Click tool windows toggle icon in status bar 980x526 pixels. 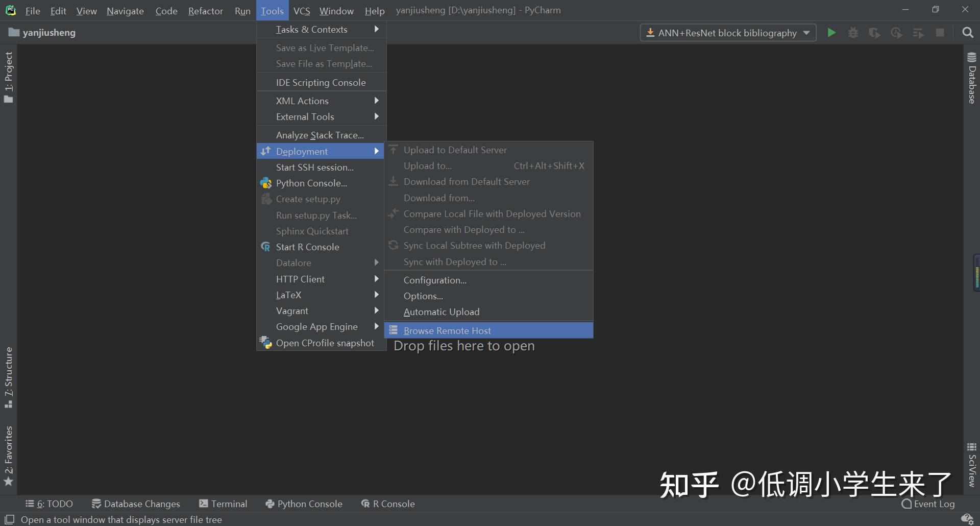click(x=9, y=519)
